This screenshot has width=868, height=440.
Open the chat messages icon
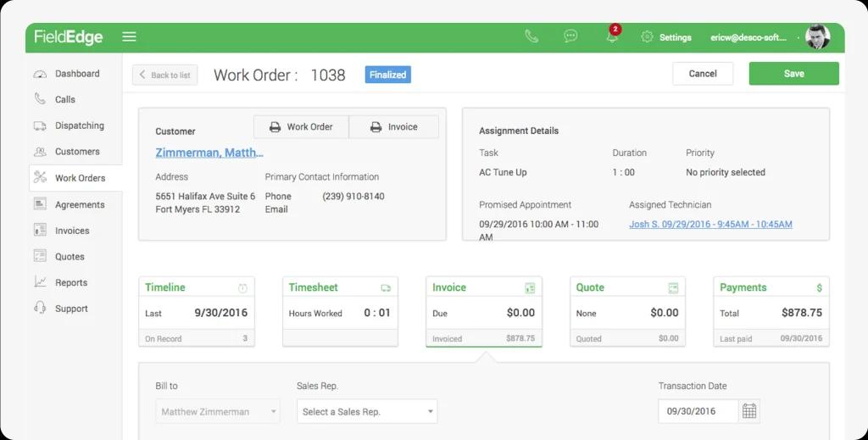coord(570,36)
